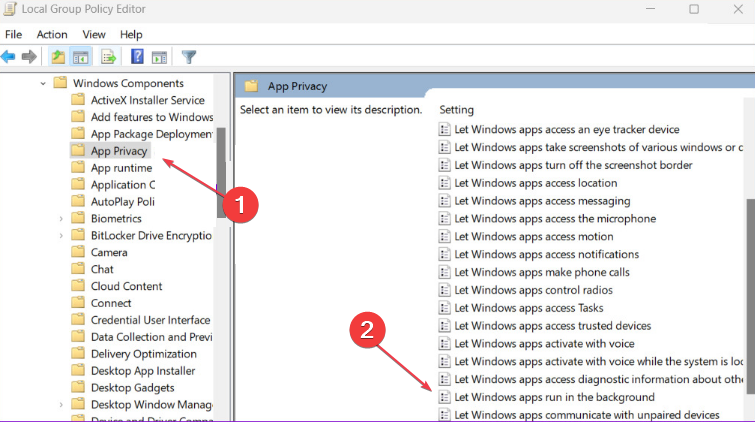Click the Connect folder icon

[x=78, y=303]
